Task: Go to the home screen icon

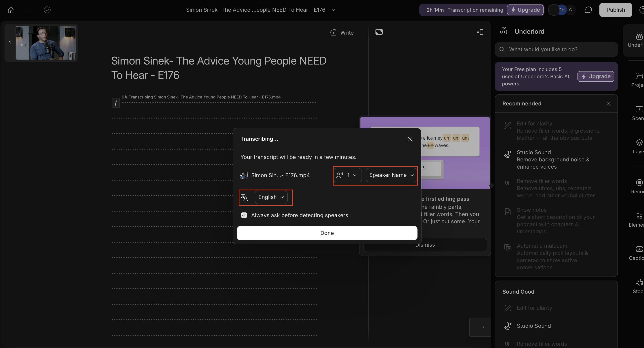Action: 11,10
